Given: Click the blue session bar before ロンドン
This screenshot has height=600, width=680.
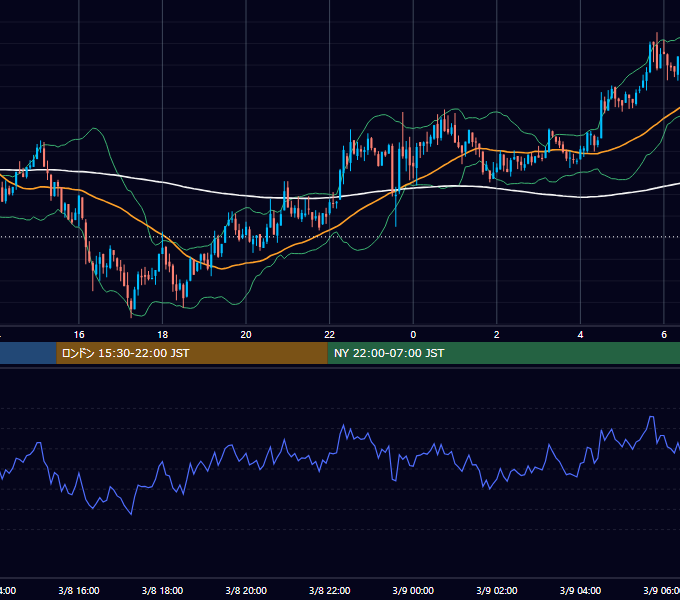Looking at the screenshot, I should point(28,353).
